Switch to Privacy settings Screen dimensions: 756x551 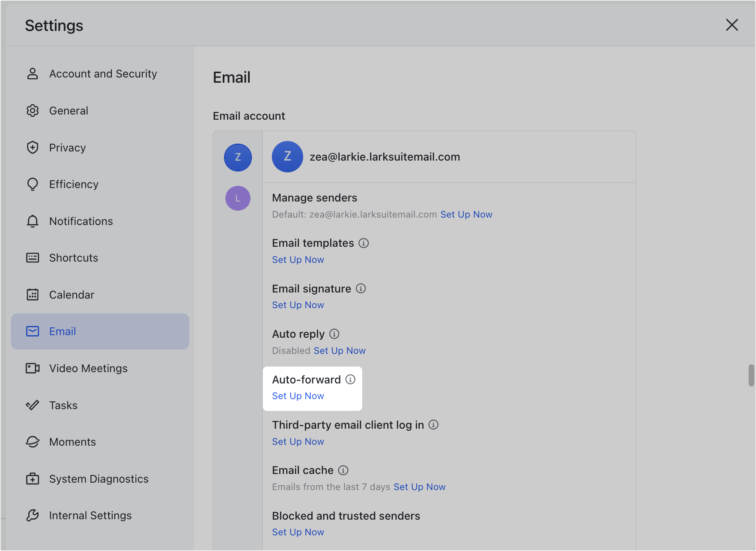click(67, 148)
